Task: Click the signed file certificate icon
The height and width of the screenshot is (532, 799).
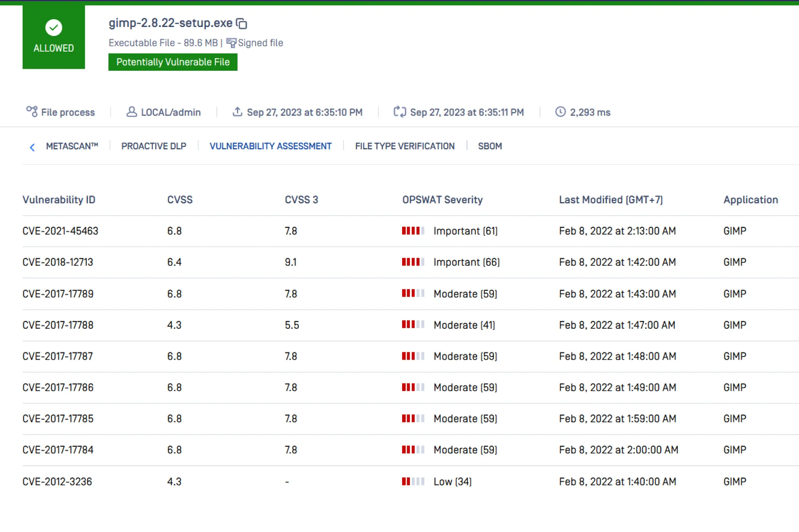Action: point(231,43)
